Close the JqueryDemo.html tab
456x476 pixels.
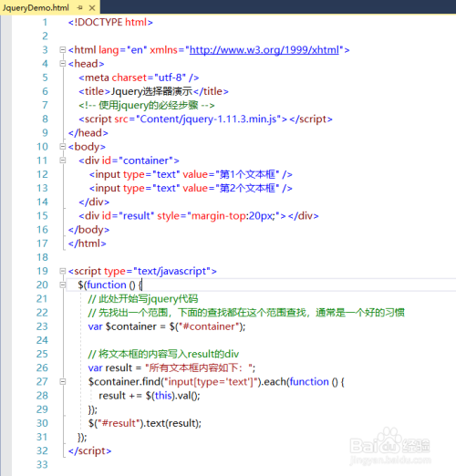click(92, 7)
